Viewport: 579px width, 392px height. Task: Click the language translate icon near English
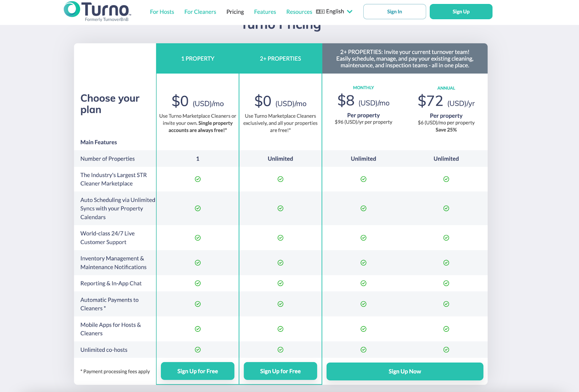coord(320,11)
